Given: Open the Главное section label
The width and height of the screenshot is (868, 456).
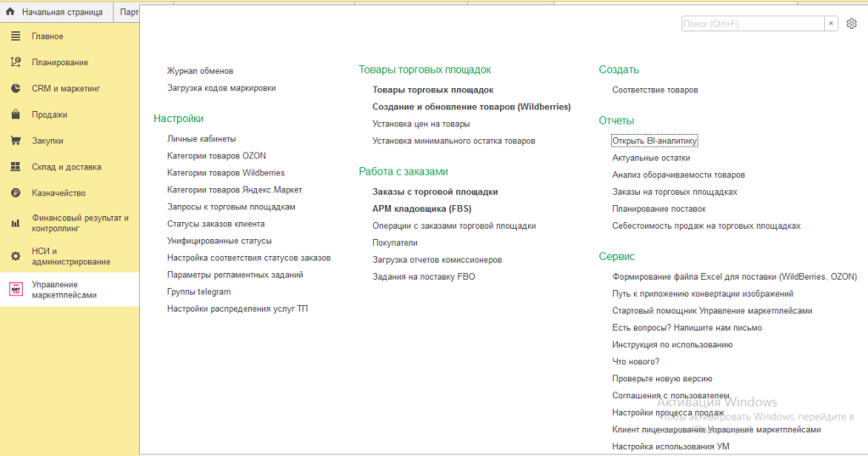Looking at the screenshot, I should tap(47, 36).
